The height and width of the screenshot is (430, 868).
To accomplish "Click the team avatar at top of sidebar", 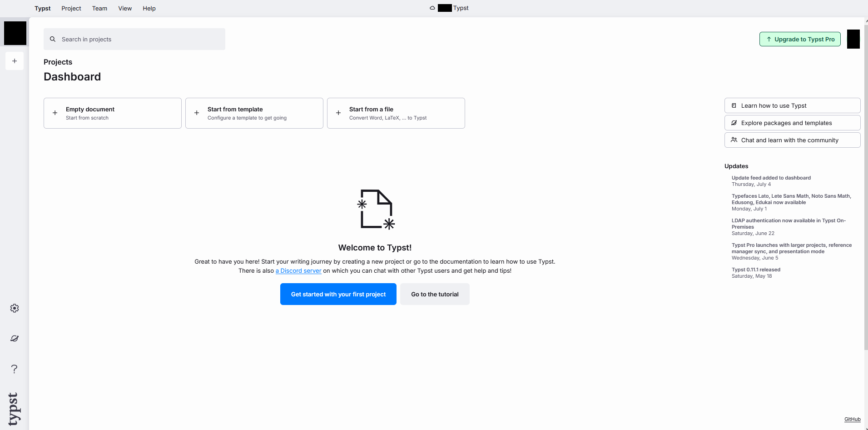I will coord(15,33).
